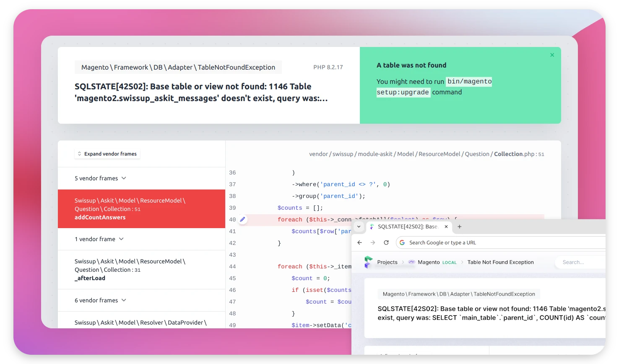Click the Google icon in address bar
Screen dimensions: 619x364
(402, 242)
